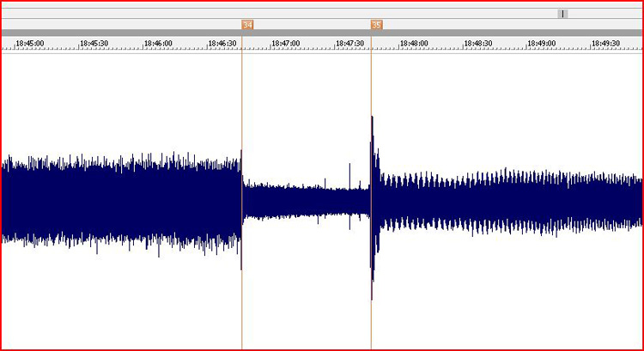Click the 18:47:30 label on the time ruler
This screenshot has height=351, width=644.
(351, 43)
